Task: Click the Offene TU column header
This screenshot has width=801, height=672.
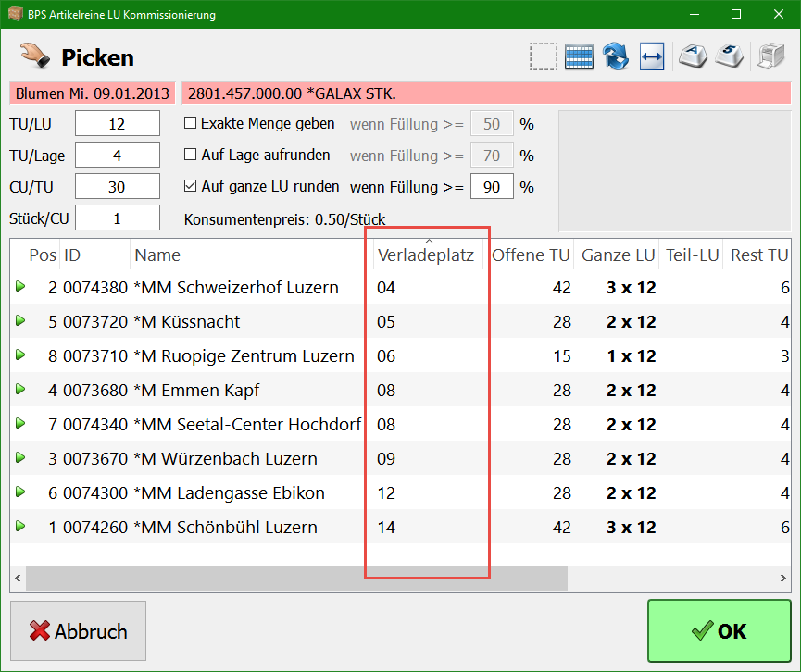Action: (x=531, y=255)
